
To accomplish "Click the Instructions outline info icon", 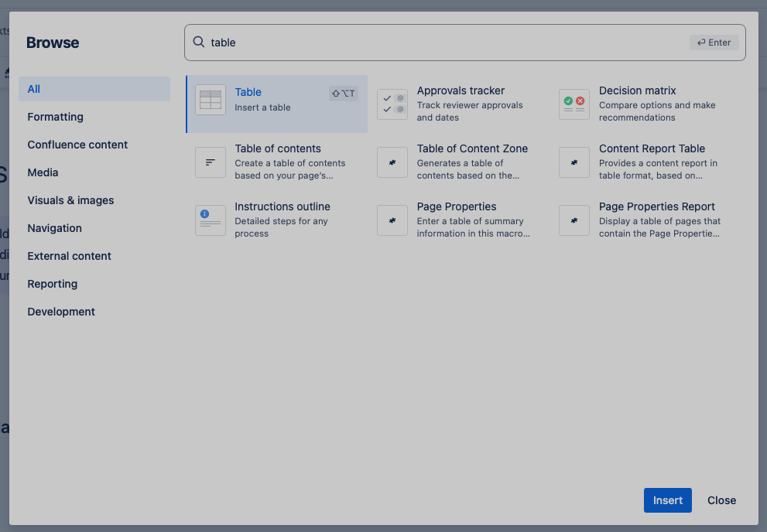I will click(211, 220).
